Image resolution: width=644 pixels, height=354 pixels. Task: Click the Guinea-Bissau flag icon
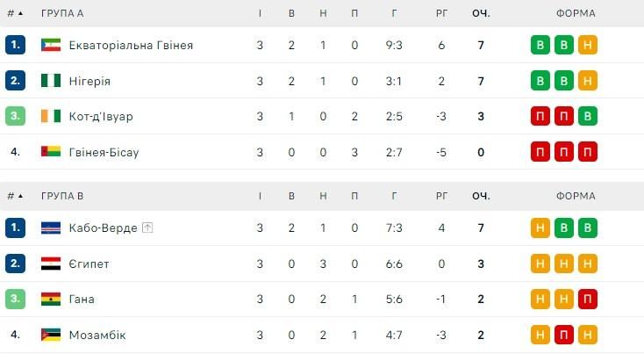[51, 152]
